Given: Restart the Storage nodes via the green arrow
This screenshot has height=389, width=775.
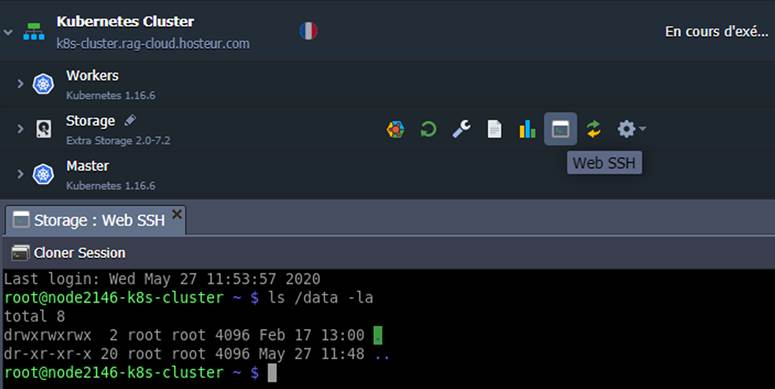Looking at the screenshot, I should pos(428,130).
